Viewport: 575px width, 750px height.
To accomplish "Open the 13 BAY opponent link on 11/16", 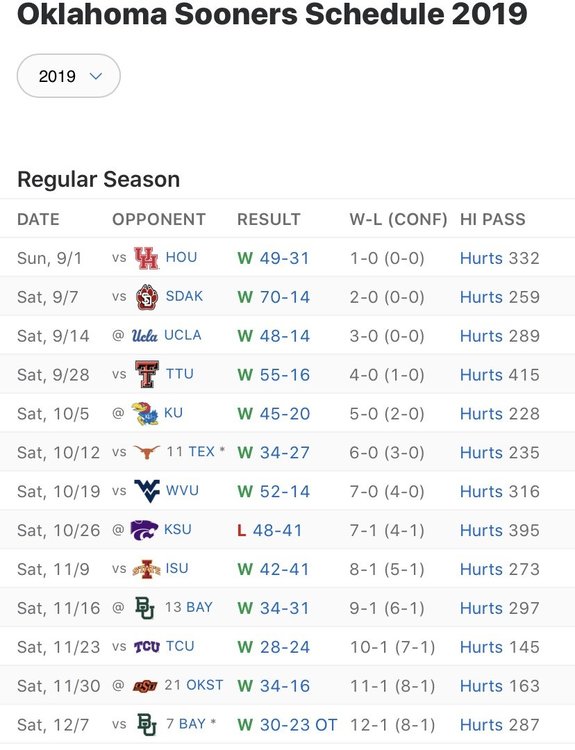I will pos(188,607).
